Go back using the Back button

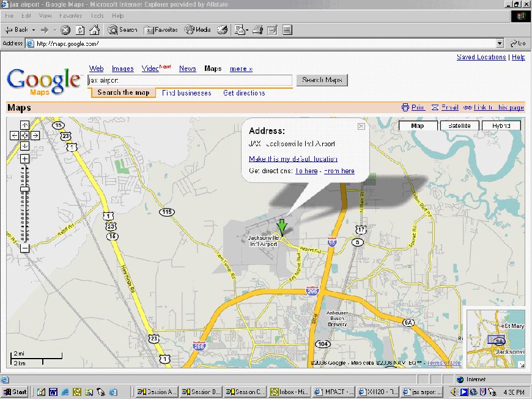pyautogui.click(x=17, y=30)
